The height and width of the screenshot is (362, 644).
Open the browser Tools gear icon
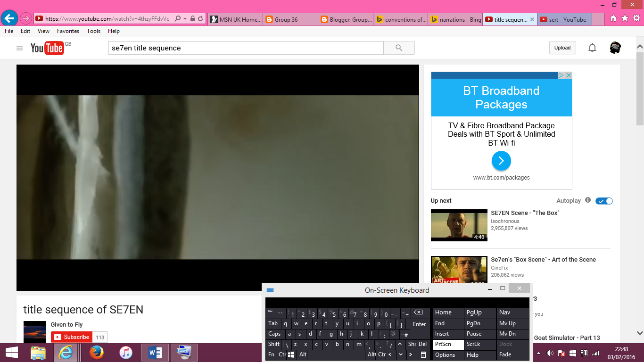pyautogui.click(x=636, y=19)
